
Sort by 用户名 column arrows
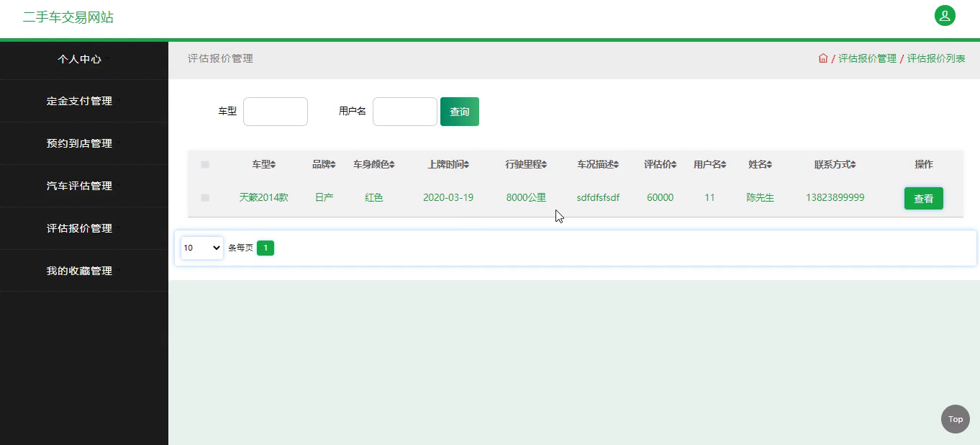pos(724,165)
